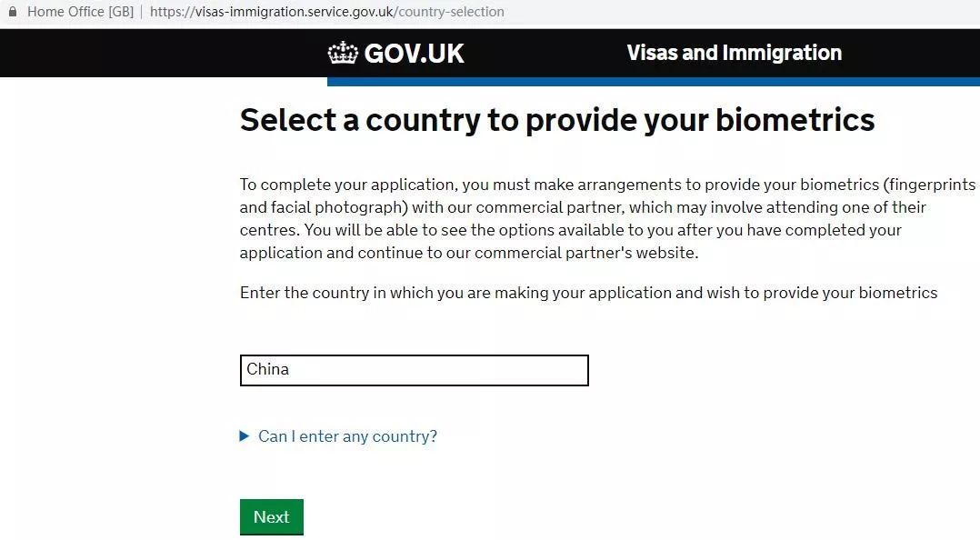Click the blue disclosure triangle

[244, 435]
